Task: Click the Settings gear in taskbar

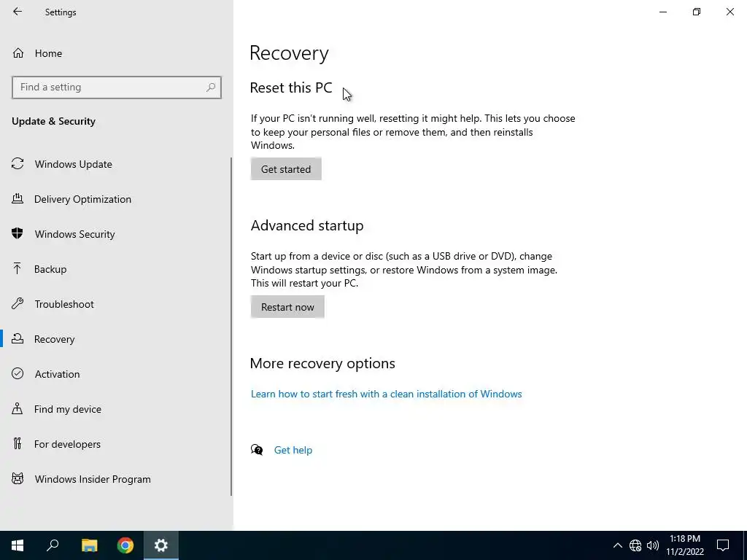Action: (x=161, y=545)
